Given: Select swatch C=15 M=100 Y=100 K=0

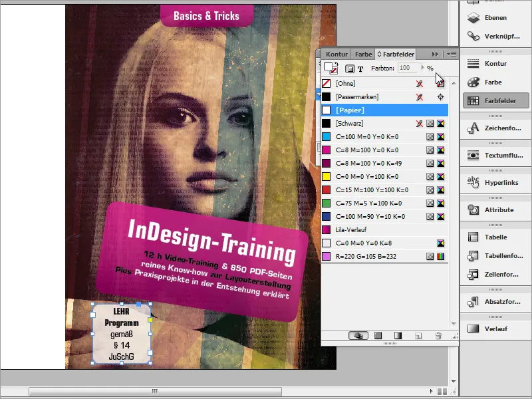Looking at the screenshot, I should [x=384, y=190].
